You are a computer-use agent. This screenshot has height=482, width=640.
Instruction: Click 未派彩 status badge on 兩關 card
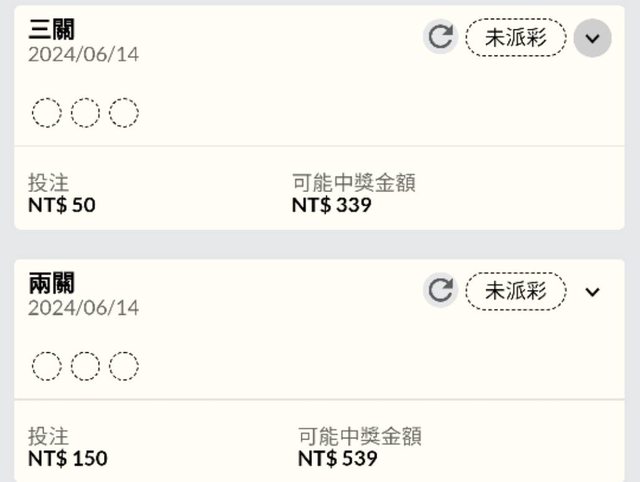(515, 291)
